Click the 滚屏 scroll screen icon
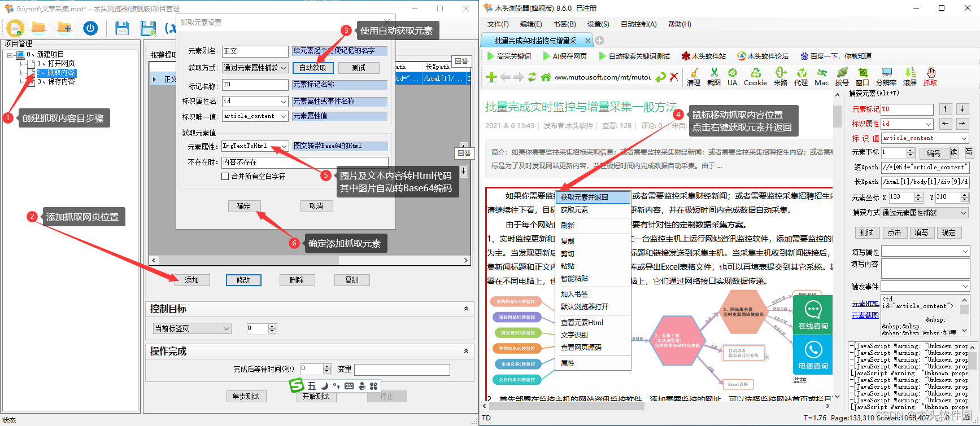The width and height of the screenshot is (980, 426). tap(910, 77)
